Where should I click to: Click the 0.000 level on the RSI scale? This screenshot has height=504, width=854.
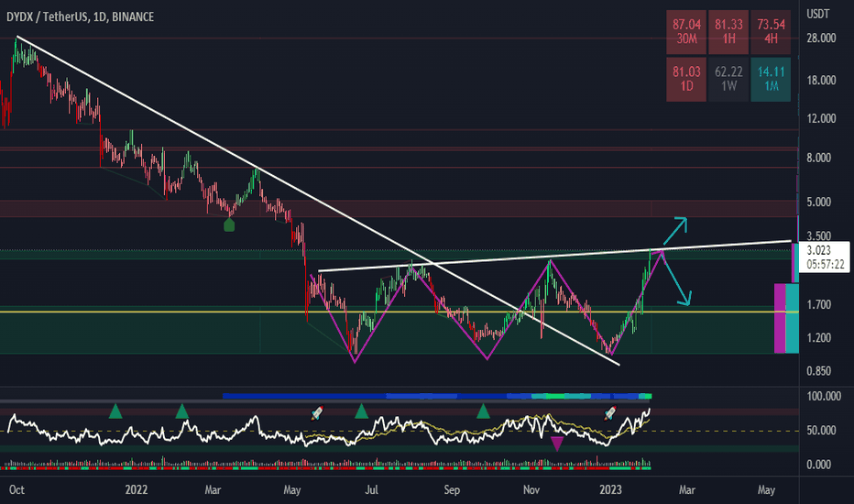[x=818, y=465]
